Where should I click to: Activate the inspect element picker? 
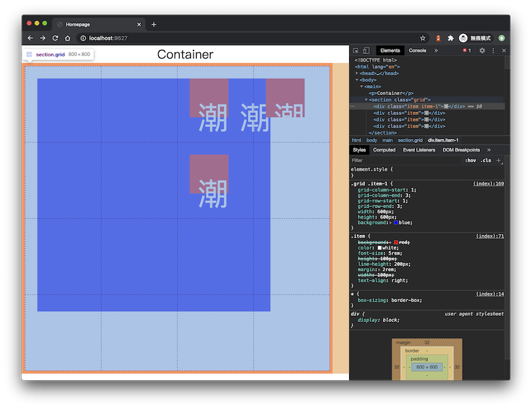(x=356, y=51)
